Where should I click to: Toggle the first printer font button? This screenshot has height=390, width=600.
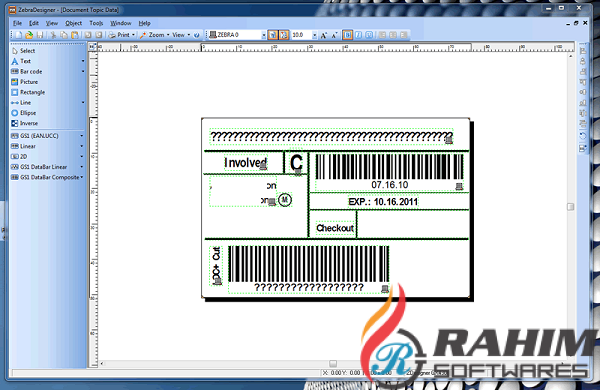272,35
